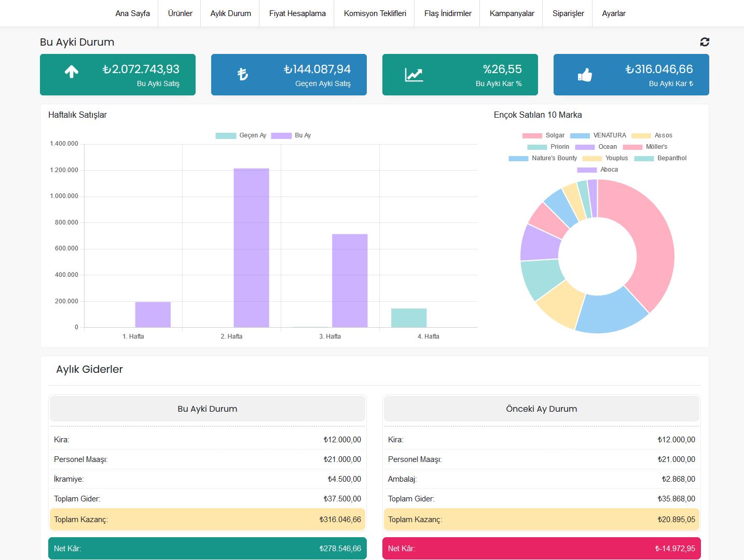Click the tallest bar for 2. Hafta

251,248
